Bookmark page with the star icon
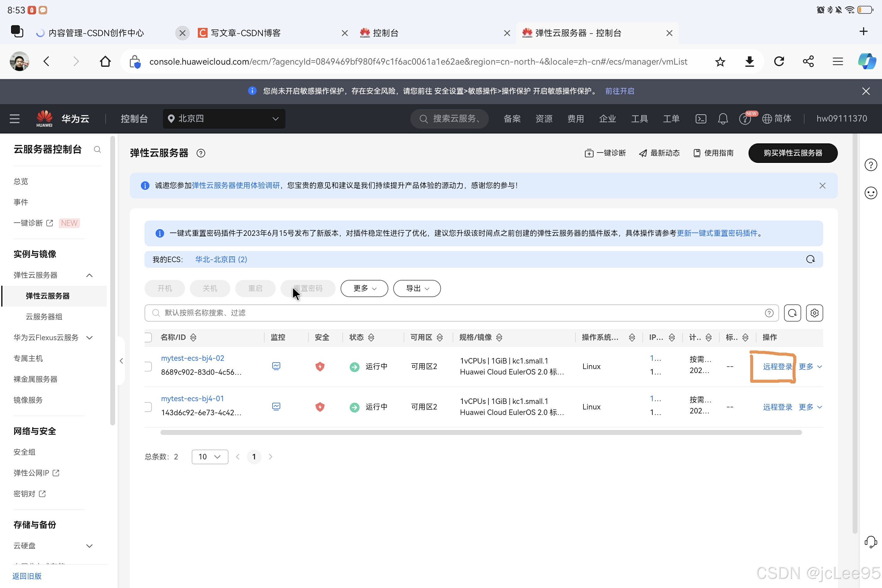Image resolution: width=882 pixels, height=588 pixels. click(x=720, y=62)
